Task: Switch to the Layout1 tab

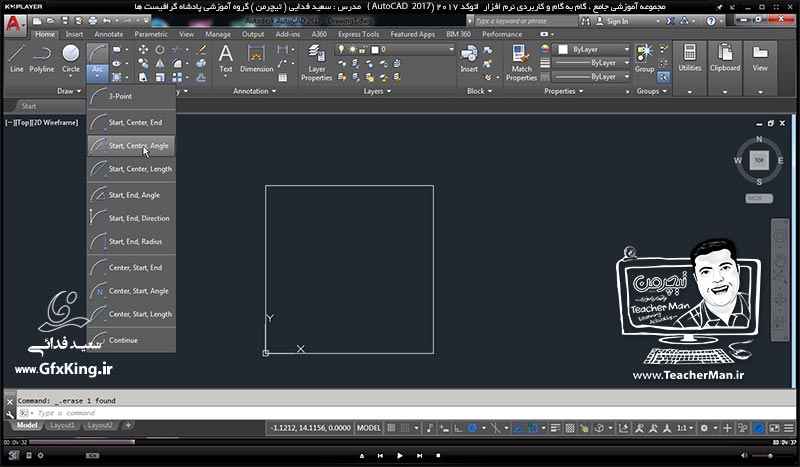Action: tap(62, 425)
